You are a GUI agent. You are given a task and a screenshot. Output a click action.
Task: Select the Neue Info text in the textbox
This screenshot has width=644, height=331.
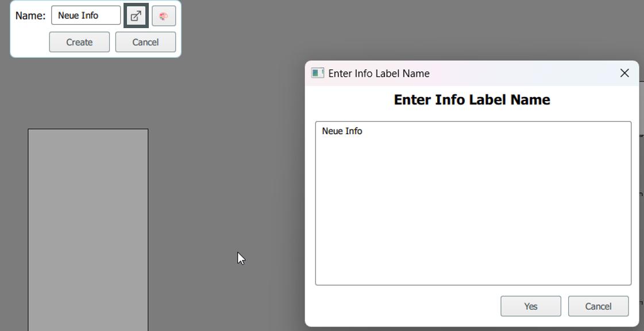pos(341,131)
